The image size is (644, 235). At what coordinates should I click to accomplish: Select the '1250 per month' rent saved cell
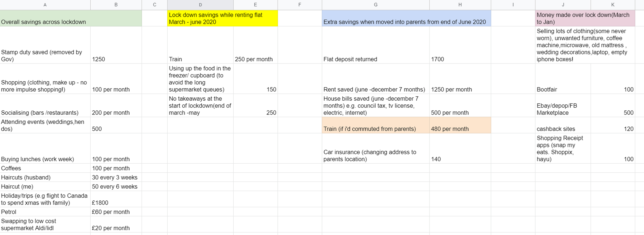point(460,79)
